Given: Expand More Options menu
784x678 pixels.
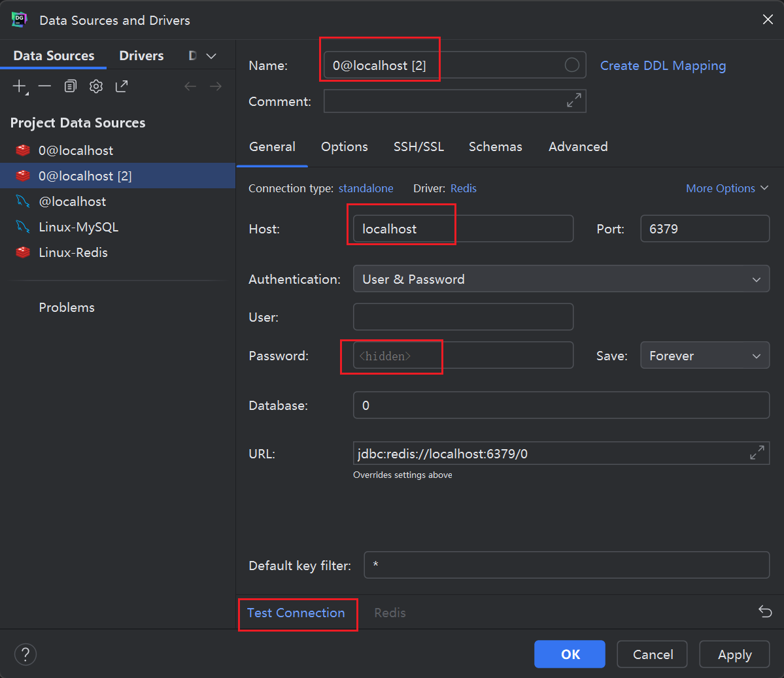Looking at the screenshot, I should click(727, 188).
